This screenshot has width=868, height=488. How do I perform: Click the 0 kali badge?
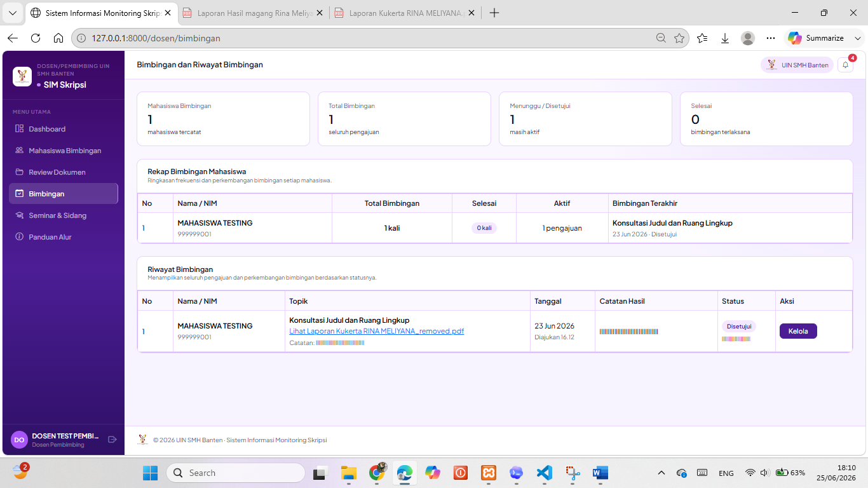[x=484, y=228]
